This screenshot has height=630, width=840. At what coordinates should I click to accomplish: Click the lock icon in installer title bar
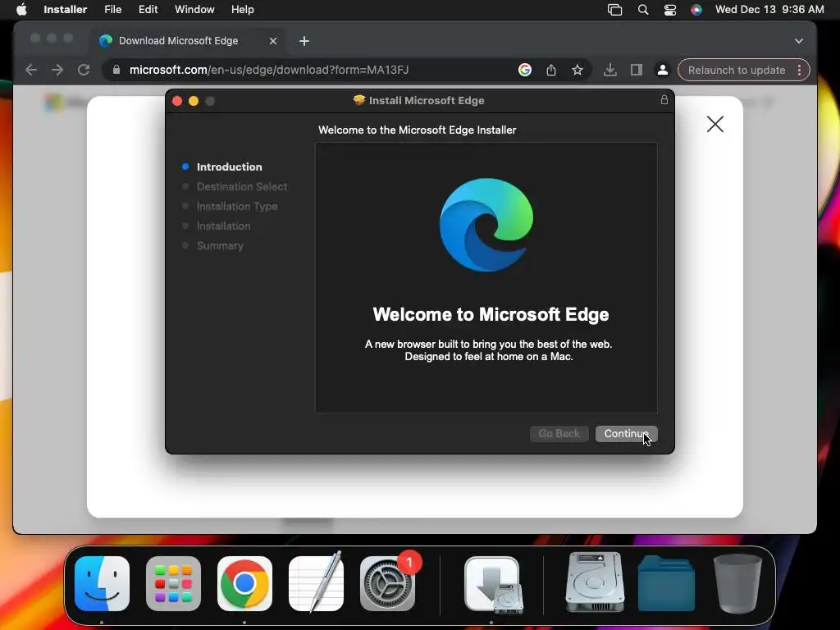coord(664,99)
